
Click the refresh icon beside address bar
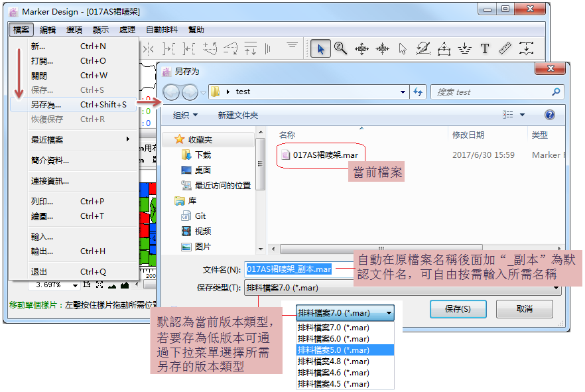click(x=418, y=92)
